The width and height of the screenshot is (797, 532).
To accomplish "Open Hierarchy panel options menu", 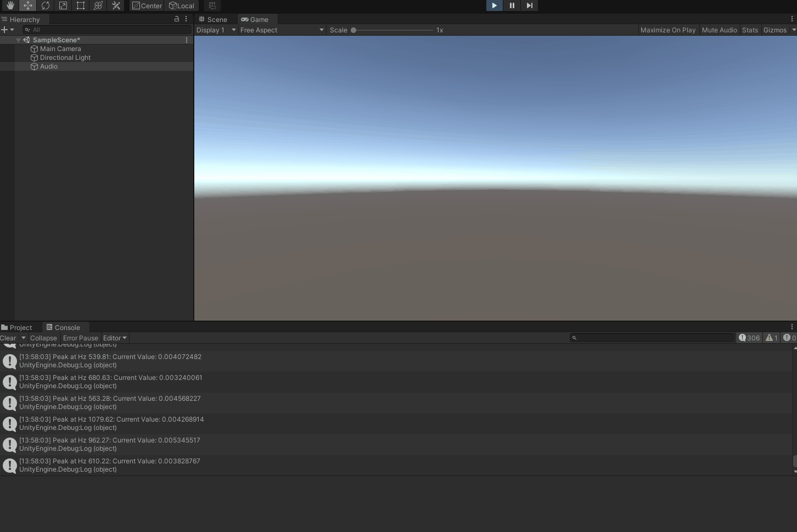I will pos(186,19).
